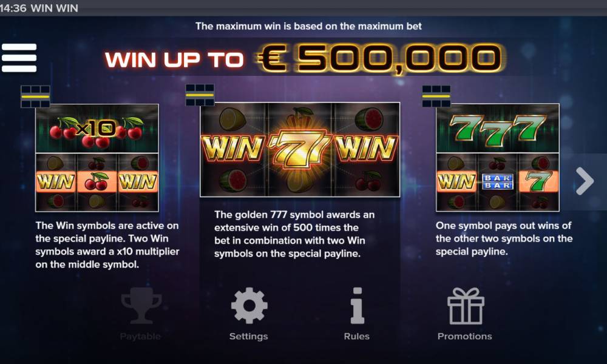The width and height of the screenshot is (607, 364).
Task: Select the cherries x10 multiplier thumbnail
Action: (x=97, y=129)
